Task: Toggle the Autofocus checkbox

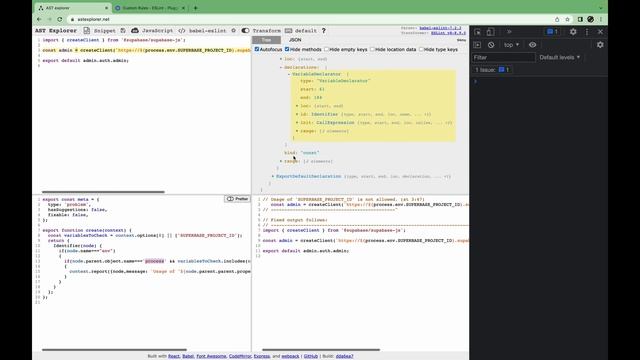Action: click(257, 49)
